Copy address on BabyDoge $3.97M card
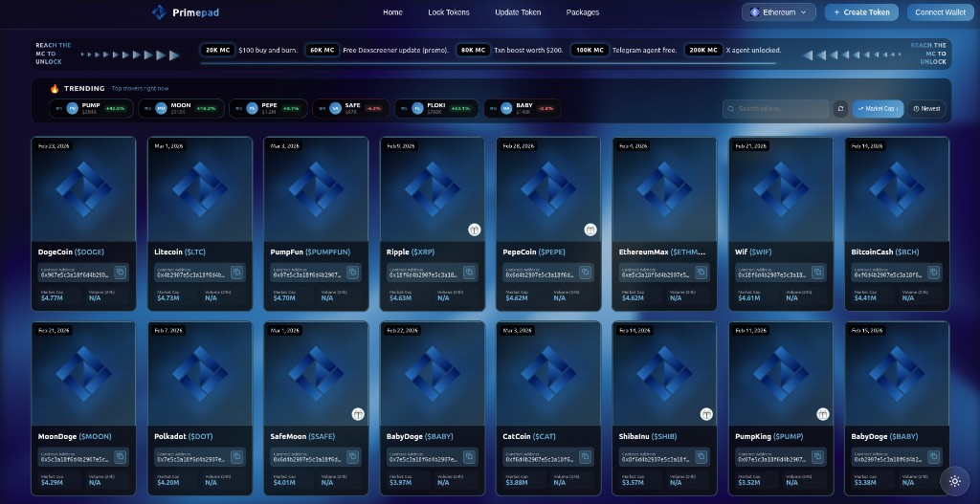This screenshot has width=980, height=504. (469, 457)
